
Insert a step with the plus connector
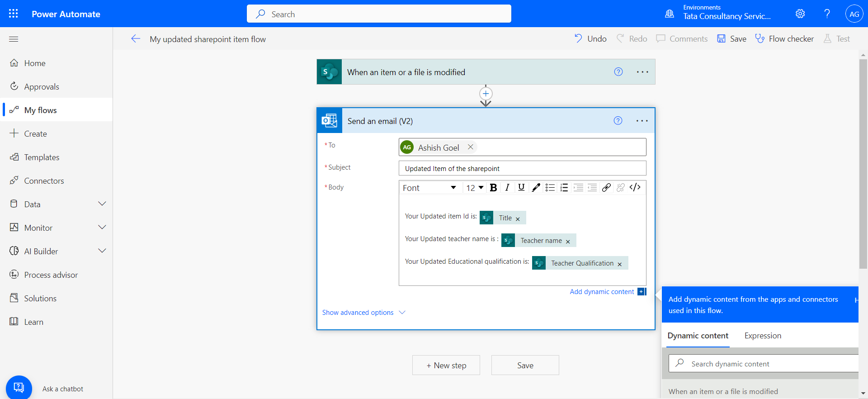click(x=486, y=94)
